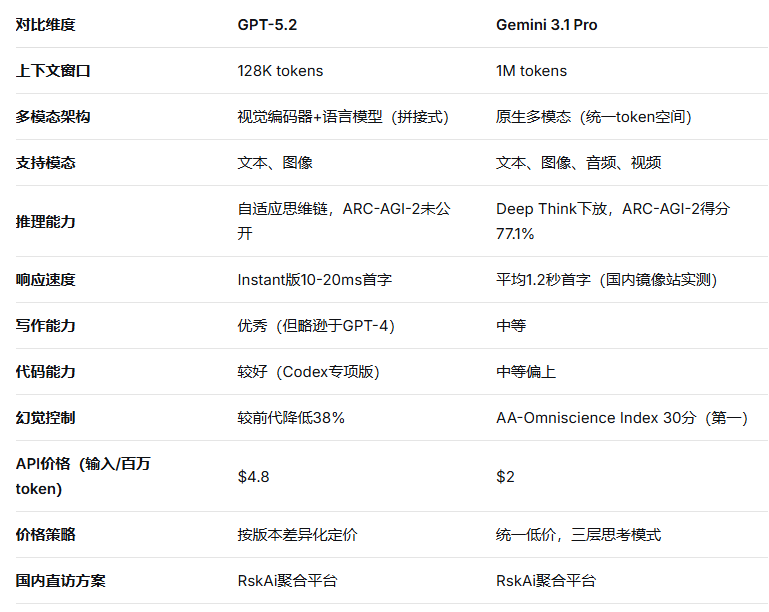Click '优秀（但略逊于GPT-4）' cell
This screenshot has height=612, width=769.
316,326
